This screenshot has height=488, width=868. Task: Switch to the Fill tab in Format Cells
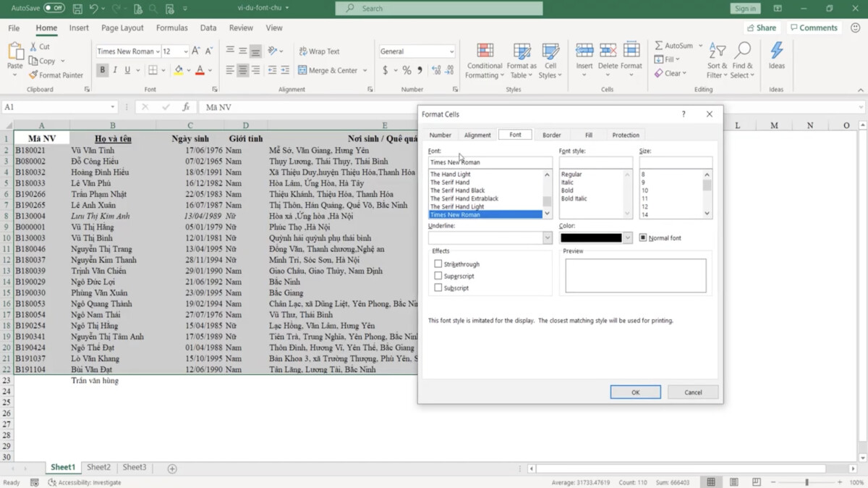(x=589, y=135)
